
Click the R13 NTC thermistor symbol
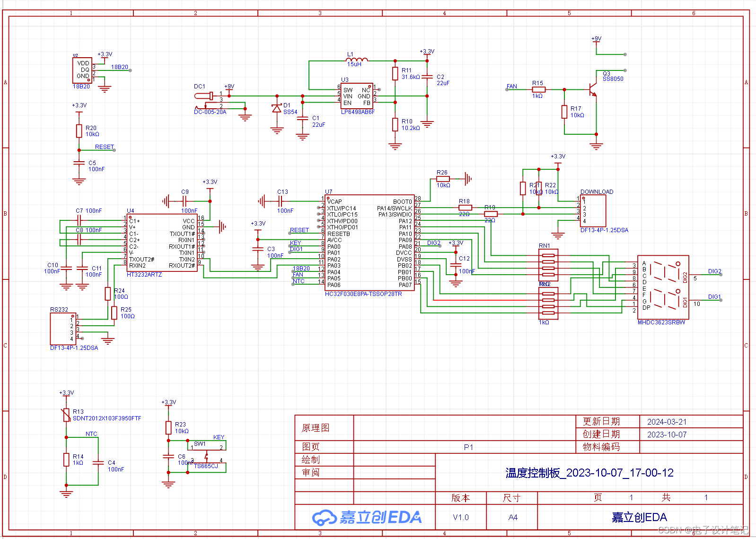coord(66,415)
